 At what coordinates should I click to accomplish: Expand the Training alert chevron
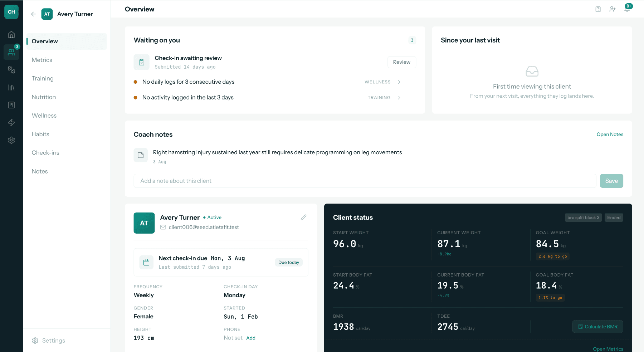coord(399,97)
